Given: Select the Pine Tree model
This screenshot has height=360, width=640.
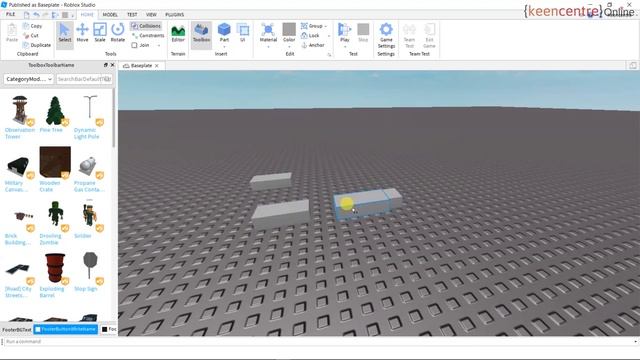Looking at the screenshot, I should click(54, 114).
